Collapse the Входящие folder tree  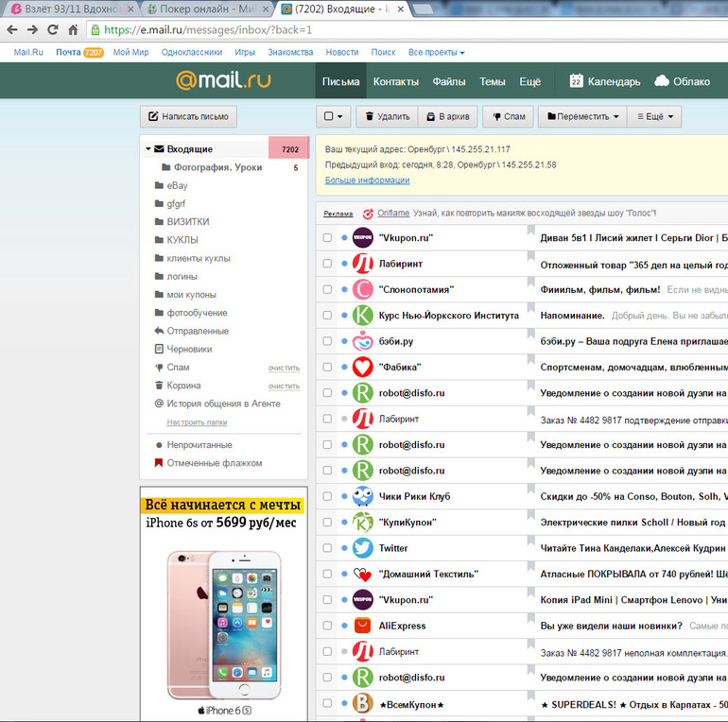coord(148,149)
